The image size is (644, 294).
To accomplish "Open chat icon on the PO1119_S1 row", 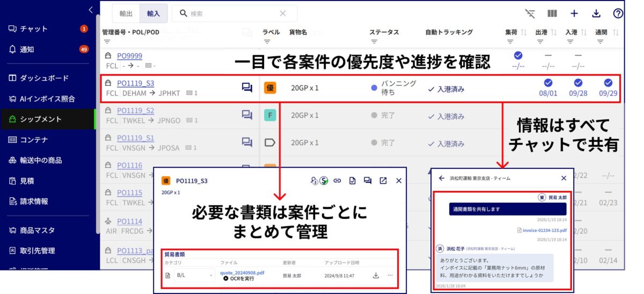I will click(x=247, y=142).
